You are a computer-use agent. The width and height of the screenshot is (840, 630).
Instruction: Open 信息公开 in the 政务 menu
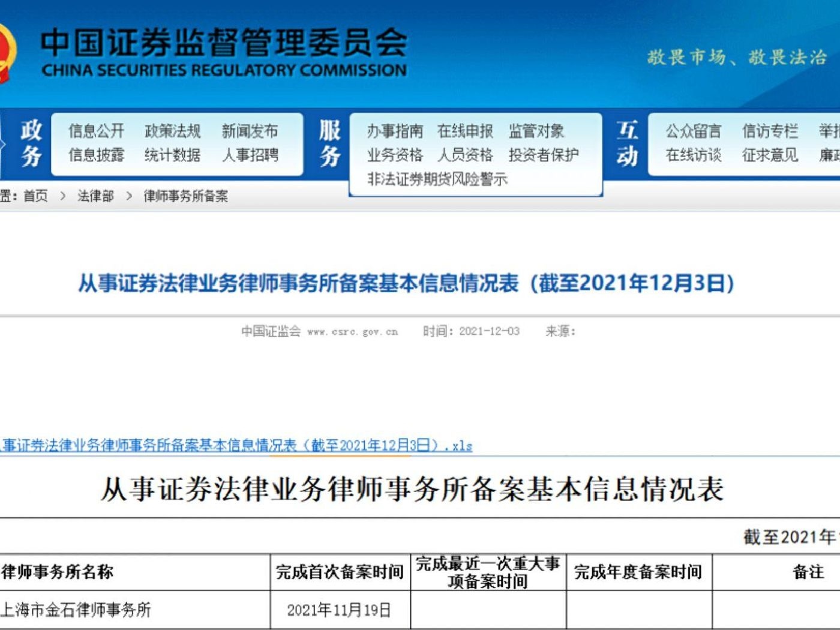[x=97, y=131]
